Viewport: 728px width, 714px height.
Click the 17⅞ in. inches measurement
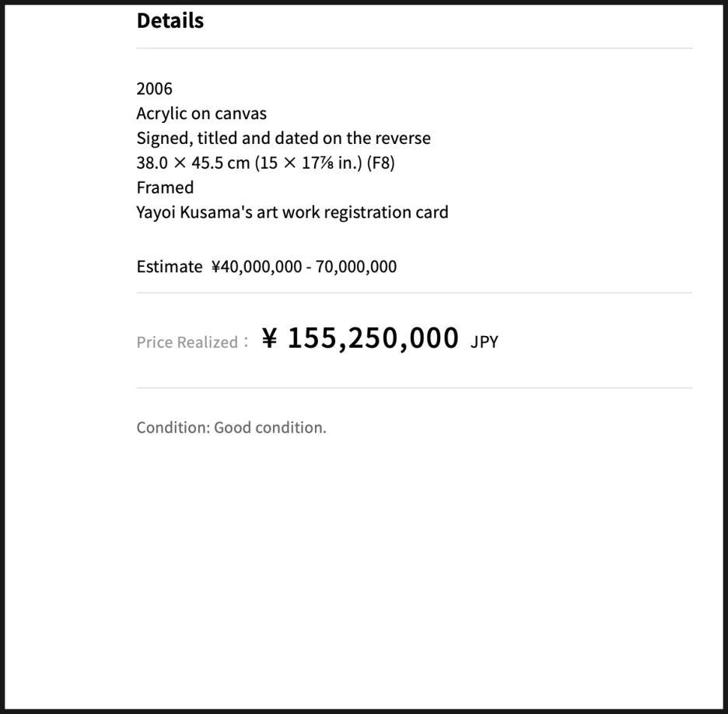click(x=331, y=163)
